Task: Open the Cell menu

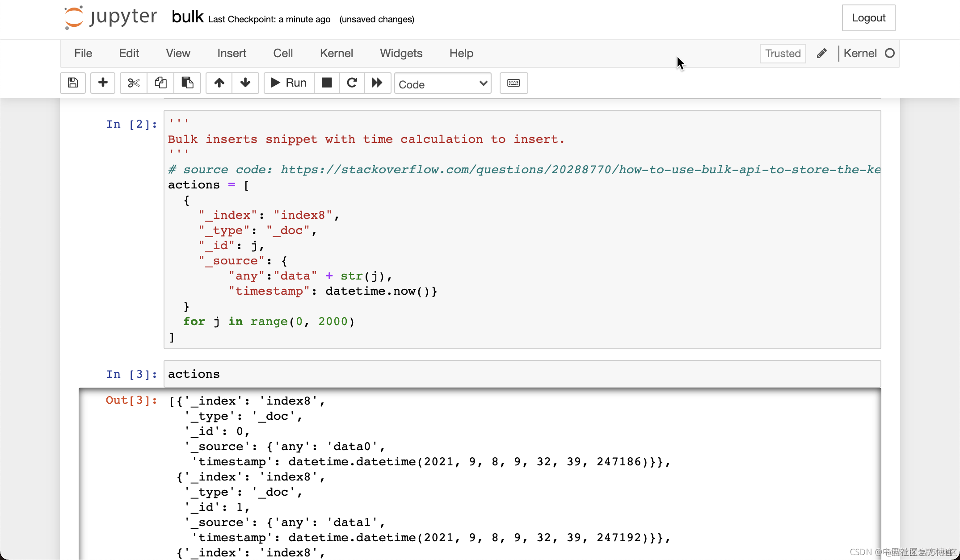Action: 283,53
